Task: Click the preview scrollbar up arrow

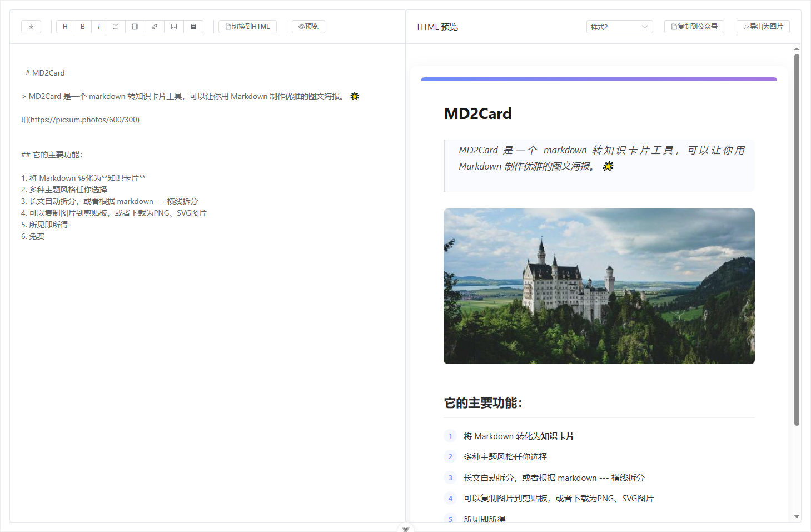Action: pyautogui.click(x=797, y=49)
